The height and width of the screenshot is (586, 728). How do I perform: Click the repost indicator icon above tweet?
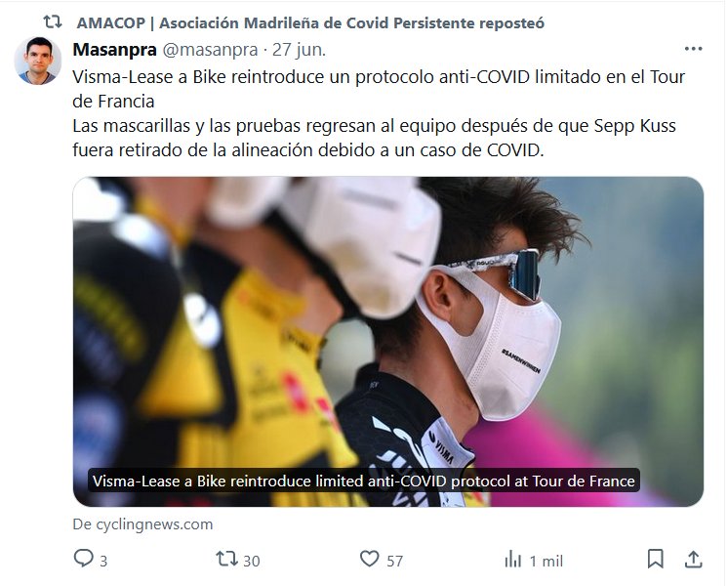pos(53,21)
